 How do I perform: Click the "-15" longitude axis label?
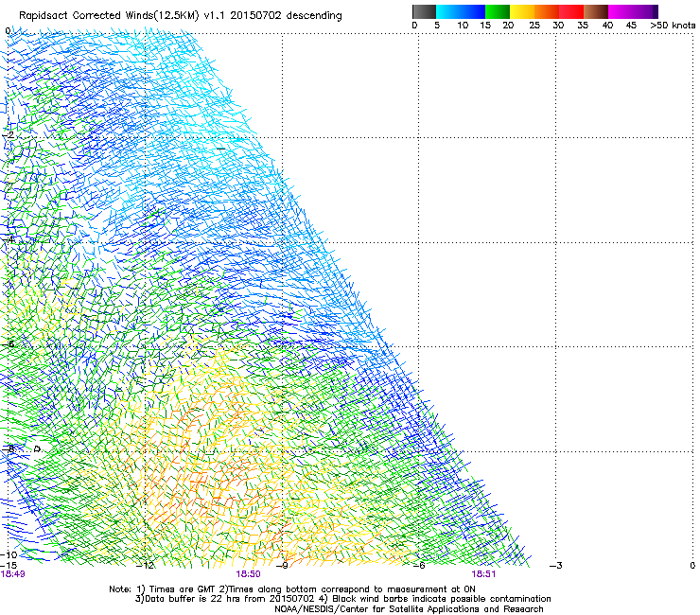pos(9,566)
